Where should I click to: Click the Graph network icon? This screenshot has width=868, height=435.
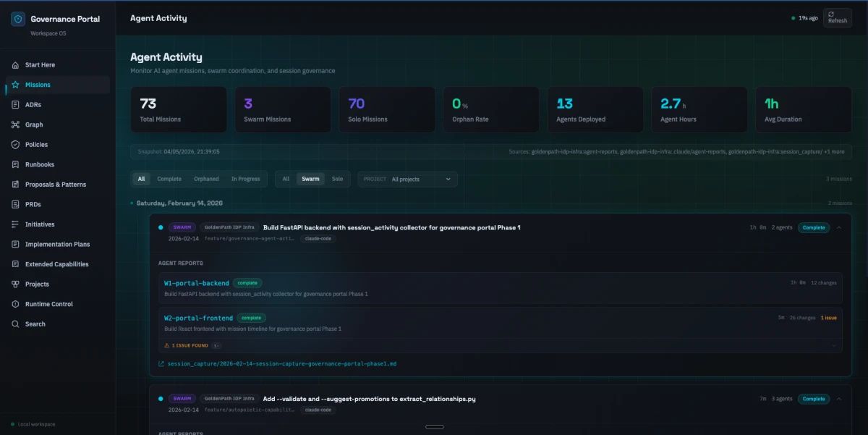pyautogui.click(x=15, y=124)
